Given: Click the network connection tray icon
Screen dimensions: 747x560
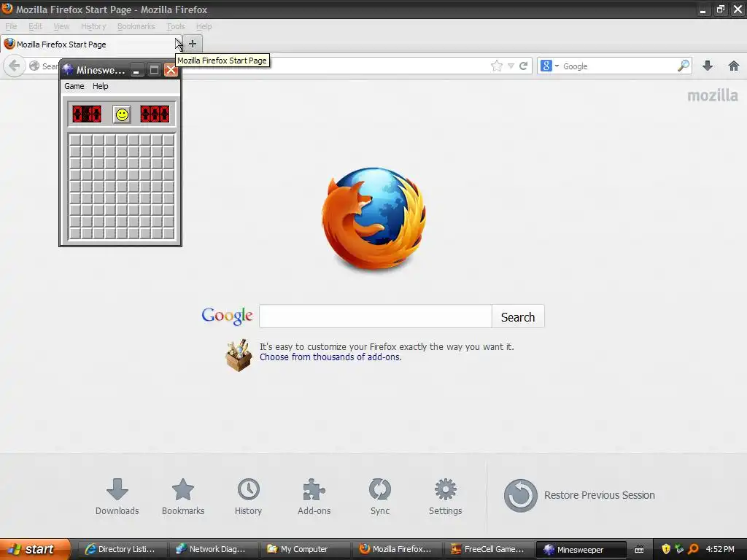Looking at the screenshot, I should (679, 549).
